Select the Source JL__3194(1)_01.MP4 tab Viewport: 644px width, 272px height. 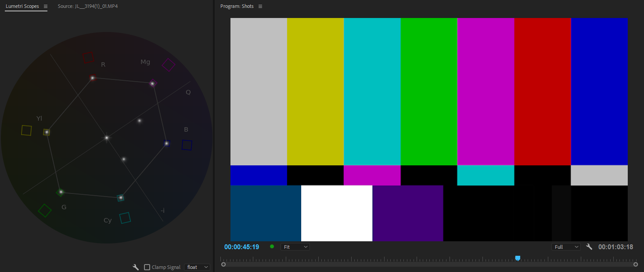click(88, 6)
